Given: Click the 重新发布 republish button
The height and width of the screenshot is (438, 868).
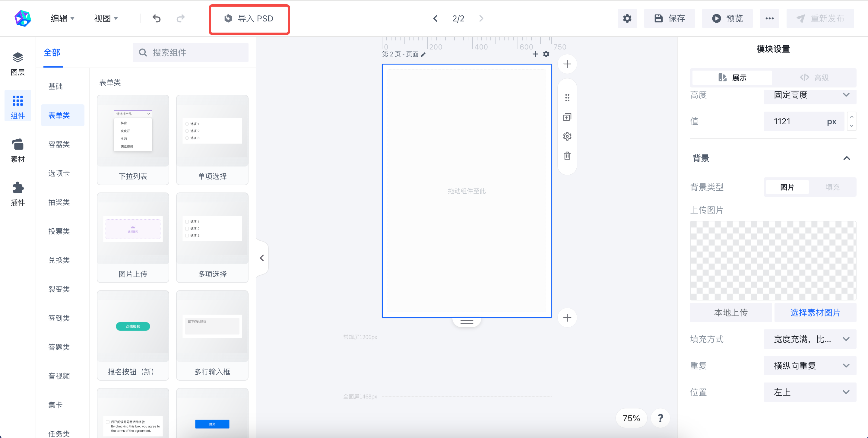Looking at the screenshot, I should coord(820,18).
